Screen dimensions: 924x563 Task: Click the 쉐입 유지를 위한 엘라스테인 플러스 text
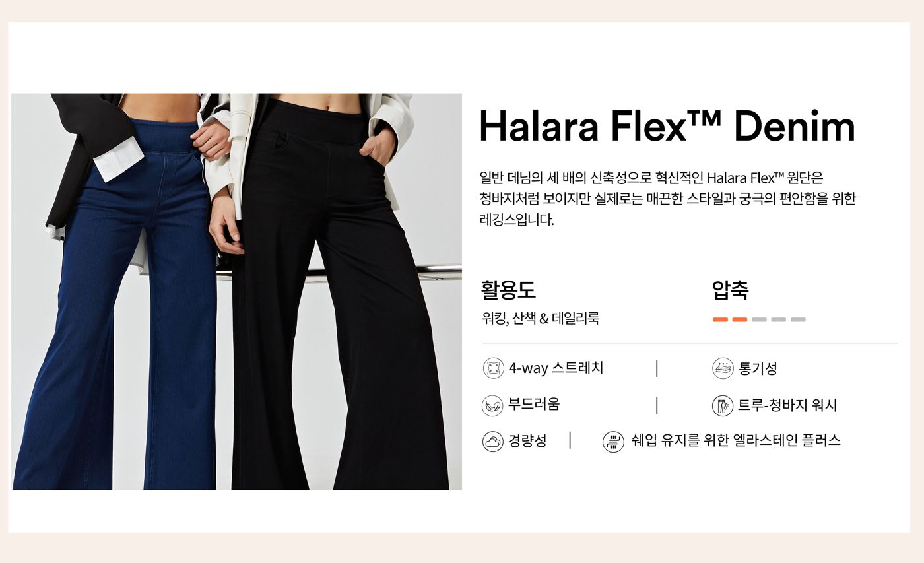click(736, 440)
